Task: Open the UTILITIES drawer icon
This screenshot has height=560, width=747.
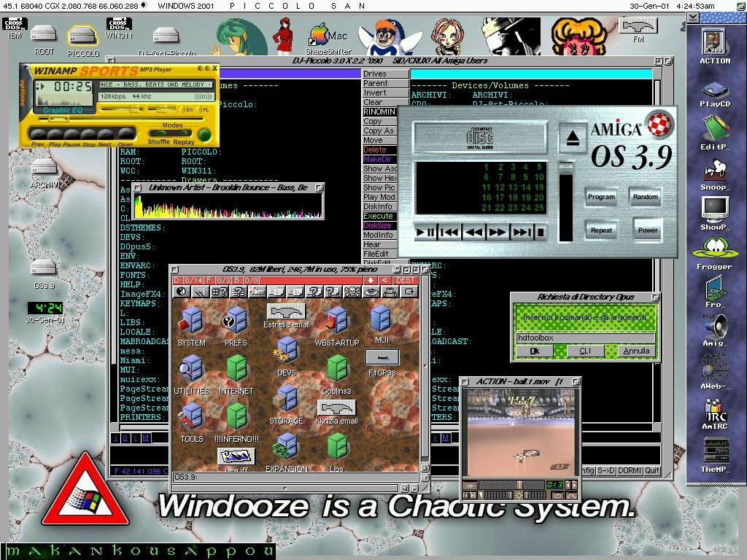Action: pos(192,370)
